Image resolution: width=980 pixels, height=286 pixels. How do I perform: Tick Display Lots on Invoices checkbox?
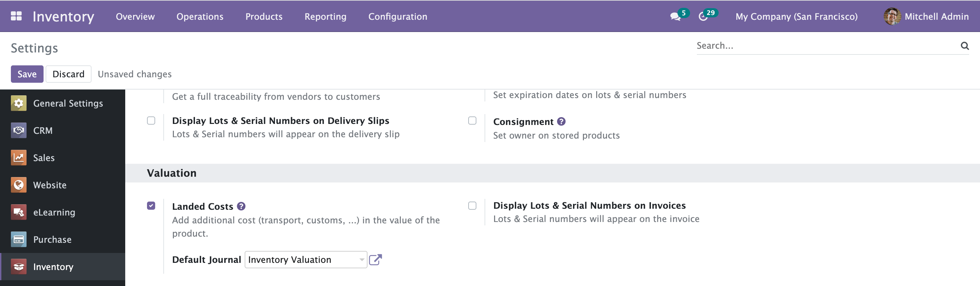pyautogui.click(x=472, y=206)
